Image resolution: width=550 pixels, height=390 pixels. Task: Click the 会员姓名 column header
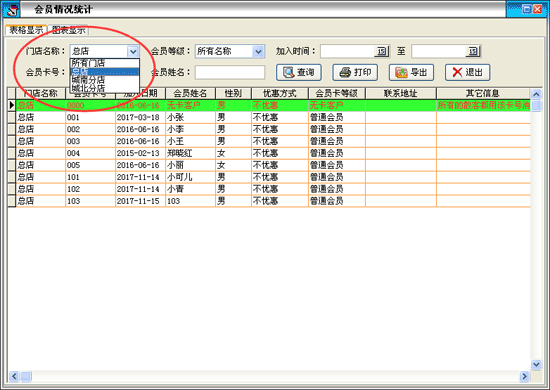(190, 93)
